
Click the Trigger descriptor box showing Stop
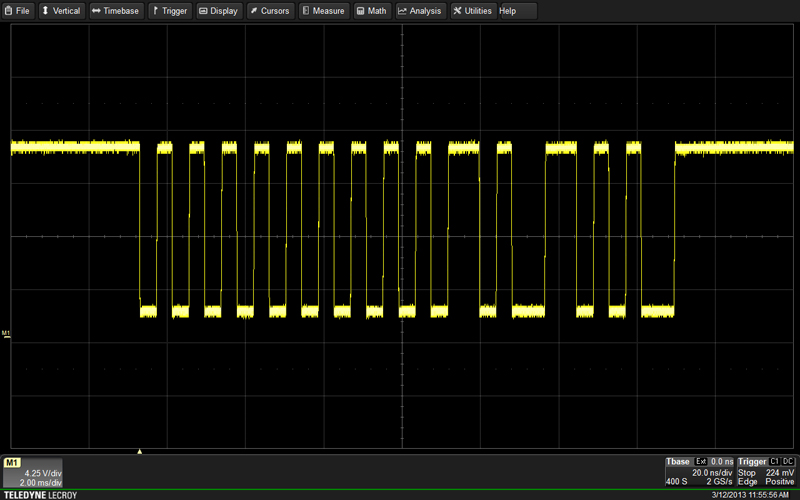pyautogui.click(x=766, y=472)
